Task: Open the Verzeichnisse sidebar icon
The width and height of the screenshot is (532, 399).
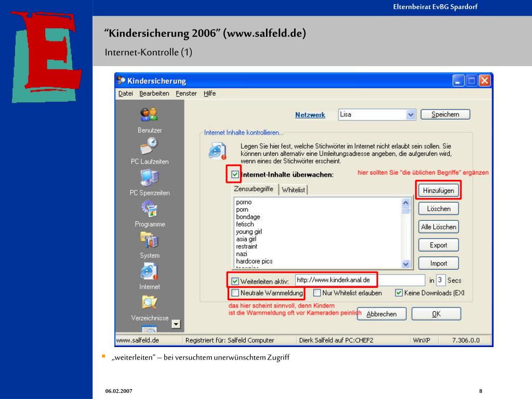Action: (149, 302)
